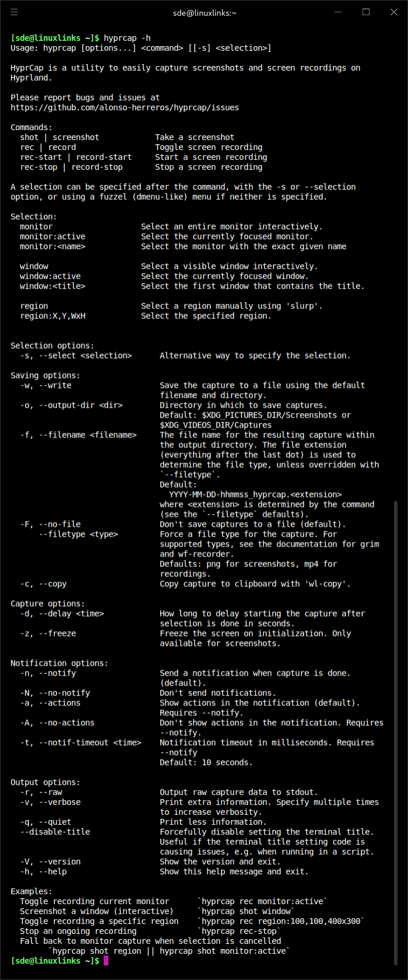This screenshot has width=408, height=980.
Task: Click the 'hyprcap -h' command text
Action: 127,38
